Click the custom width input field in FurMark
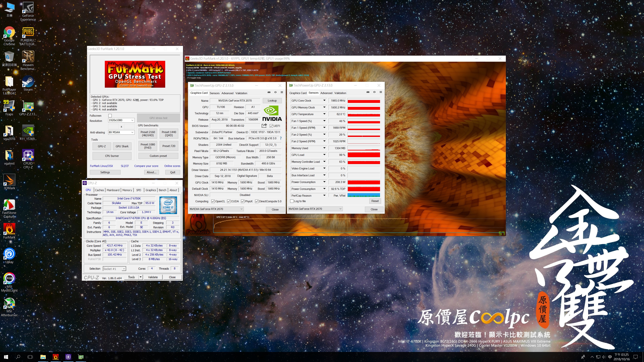 [113, 126]
